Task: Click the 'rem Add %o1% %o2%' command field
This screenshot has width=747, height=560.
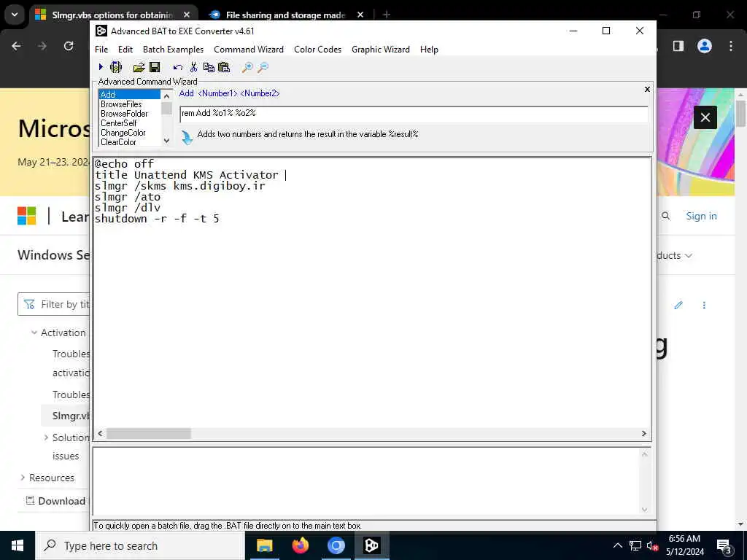Action: point(414,114)
